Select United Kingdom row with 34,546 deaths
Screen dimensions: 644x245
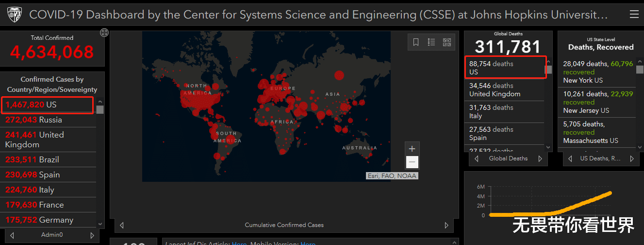(x=505, y=90)
